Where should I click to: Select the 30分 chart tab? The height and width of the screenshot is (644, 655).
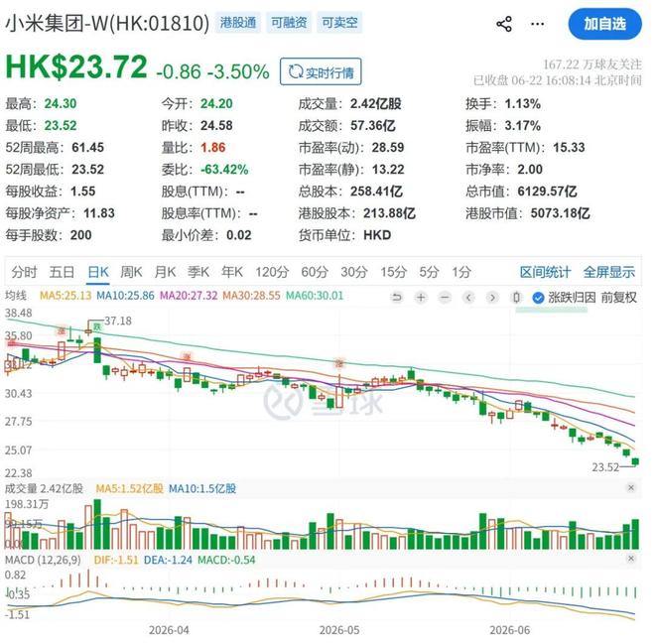[x=354, y=272]
